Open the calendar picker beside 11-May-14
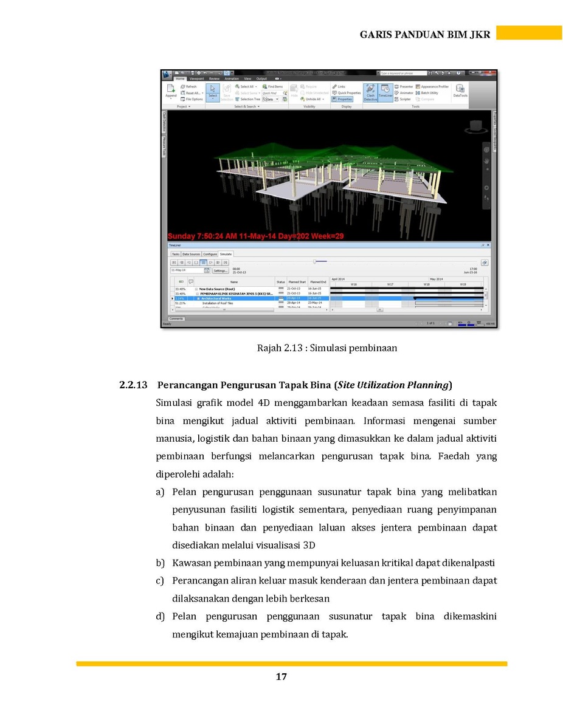 [x=207, y=270]
